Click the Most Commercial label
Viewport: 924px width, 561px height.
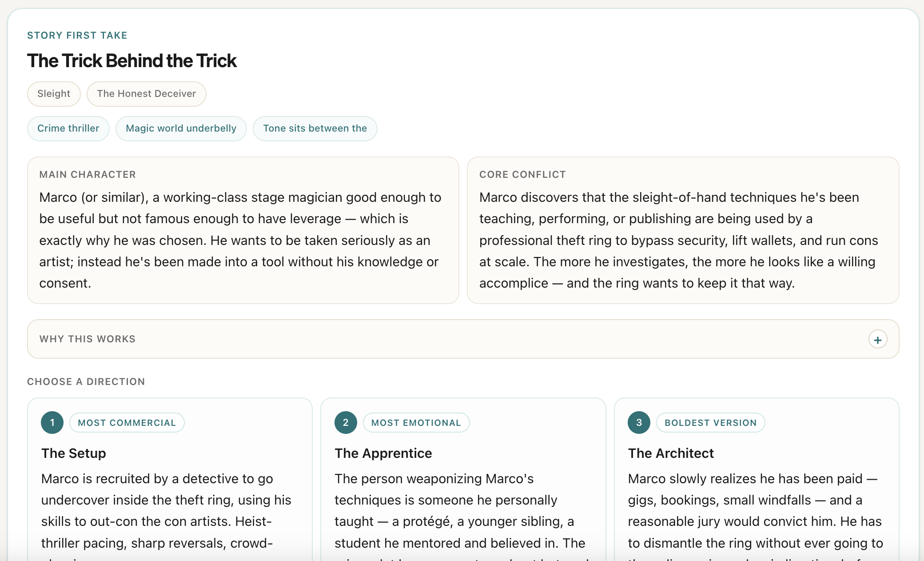click(x=127, y=423)
